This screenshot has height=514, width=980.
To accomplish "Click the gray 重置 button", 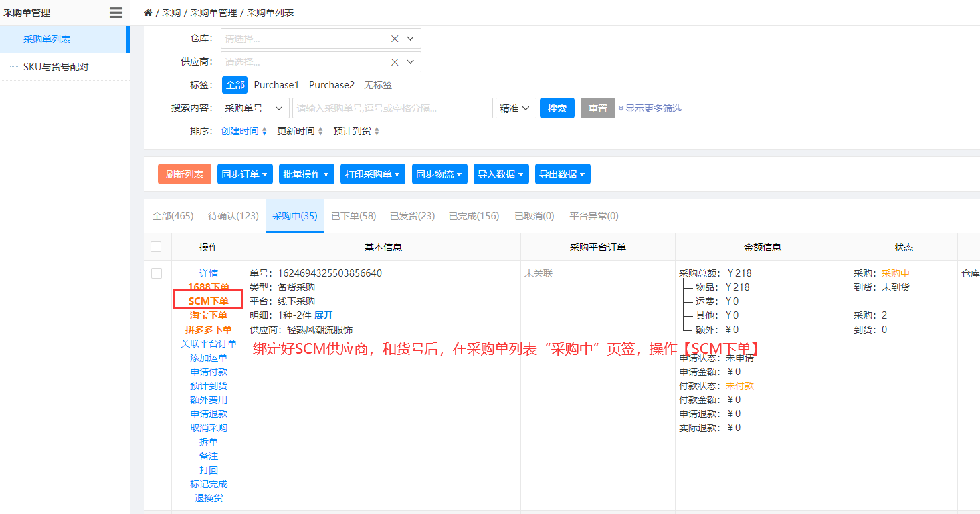I will click(597, 108).
